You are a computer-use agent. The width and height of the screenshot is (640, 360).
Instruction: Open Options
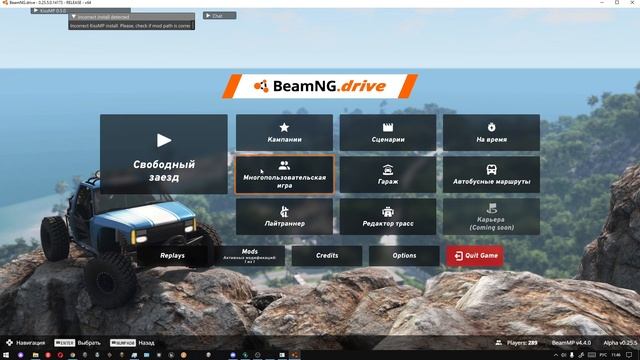pos(404,256)
